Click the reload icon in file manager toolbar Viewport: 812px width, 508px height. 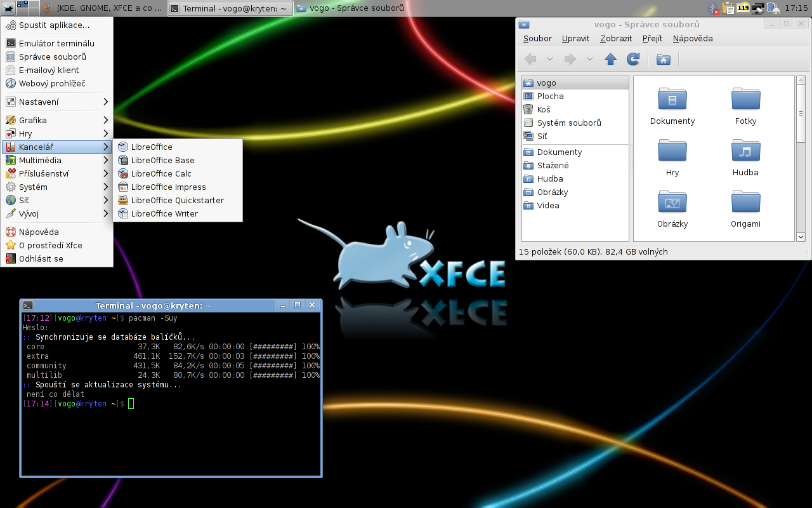click(x=632, y=59)
